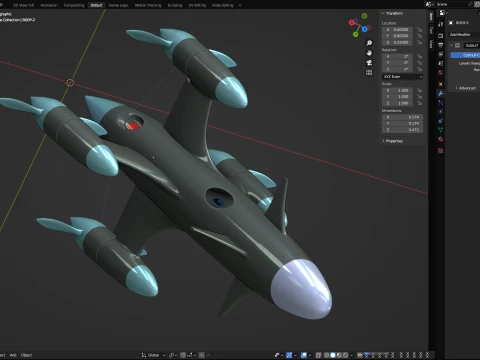This screenshot has width=480, height=360.
Task: Open the Physics properties tab icon
Action: 441,112
